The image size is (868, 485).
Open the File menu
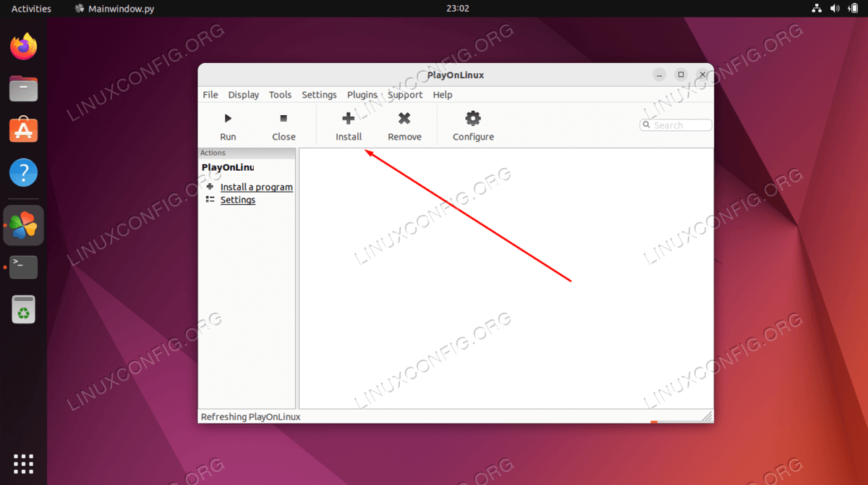click(x=210, y=95)
